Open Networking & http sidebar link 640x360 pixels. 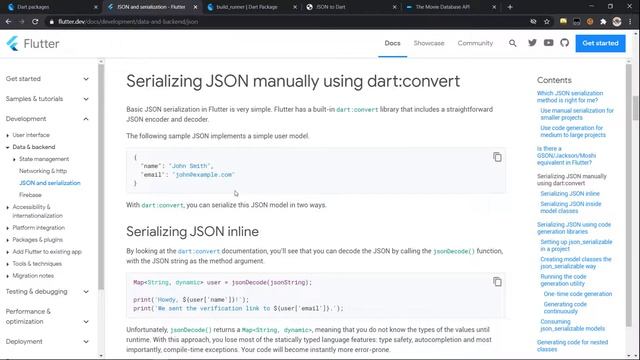pyautogui.click(x=43, y=171)
